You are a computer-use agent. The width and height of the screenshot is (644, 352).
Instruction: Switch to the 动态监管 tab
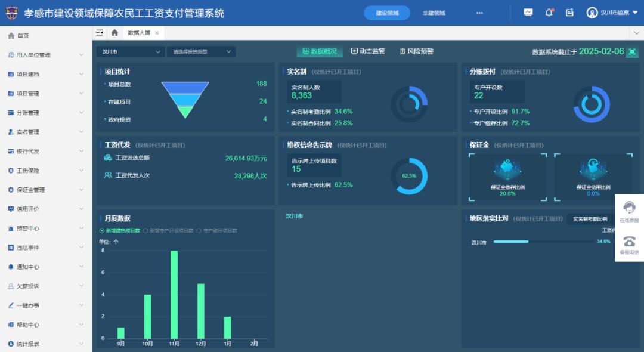click(368, 51)
